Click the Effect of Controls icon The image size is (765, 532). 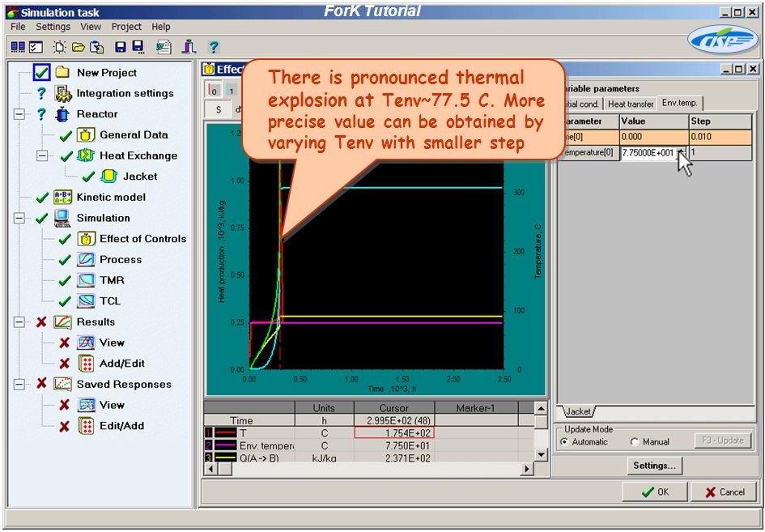click(x=86, y=239)
